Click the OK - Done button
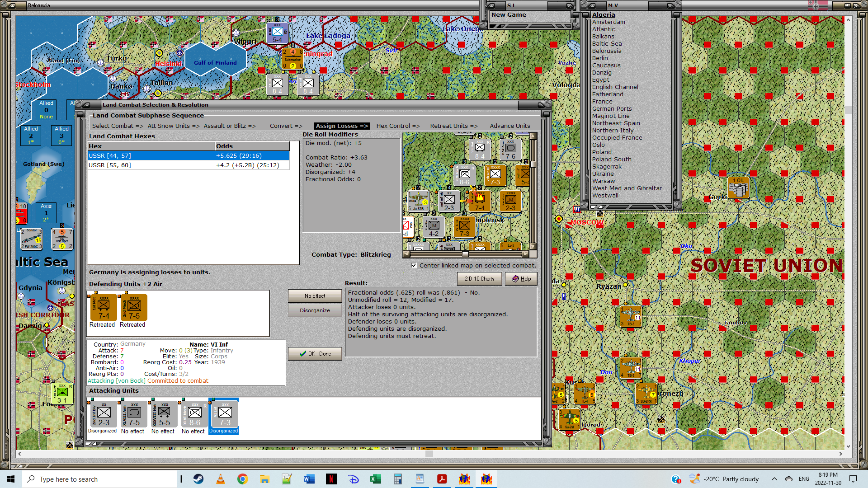The width and height of the screenshot is (868, 488). pos(315,354)
